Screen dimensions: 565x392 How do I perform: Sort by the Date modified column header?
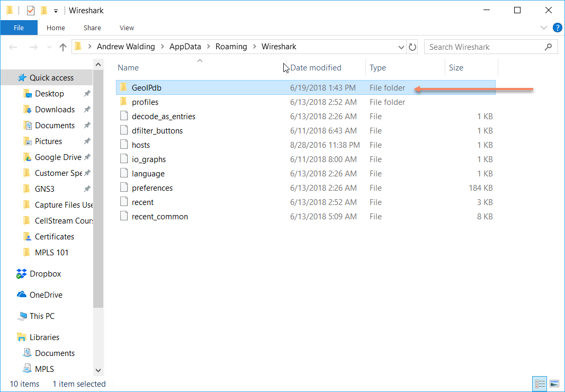(x=316, y=68)
